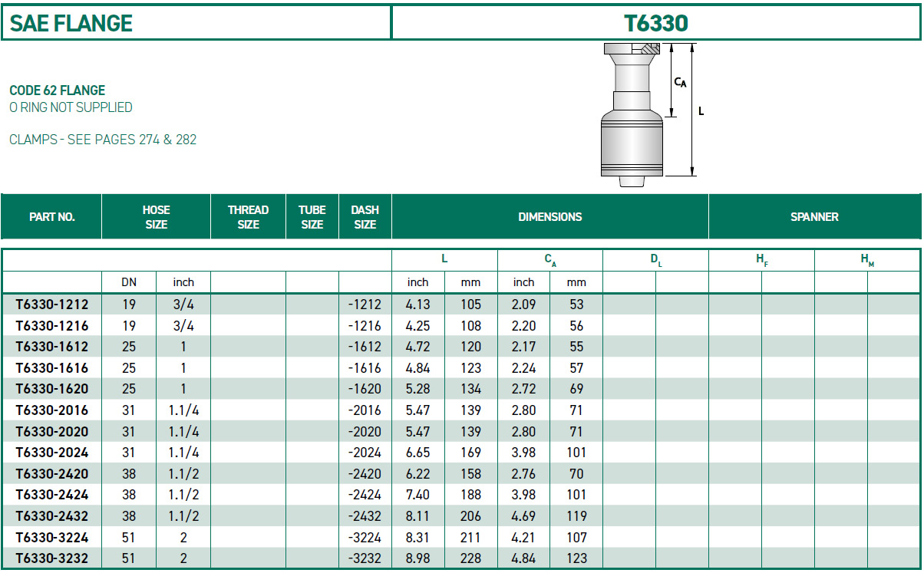Click hose inch 1.1/4 in T6330-2016 row
924x573 pixels.
pyautogui.click(x=183, y=410)
